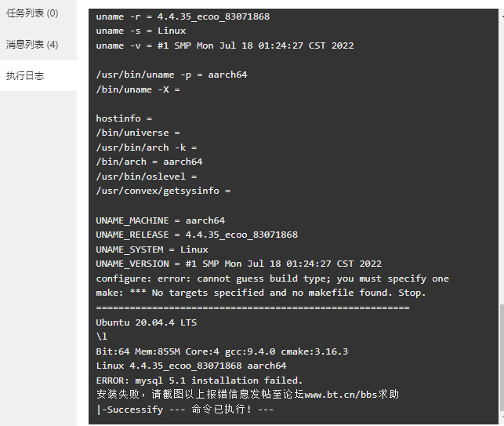Click the '/usr/bin/uname -p = aarch64' line
504x426 pixels.
172,75
